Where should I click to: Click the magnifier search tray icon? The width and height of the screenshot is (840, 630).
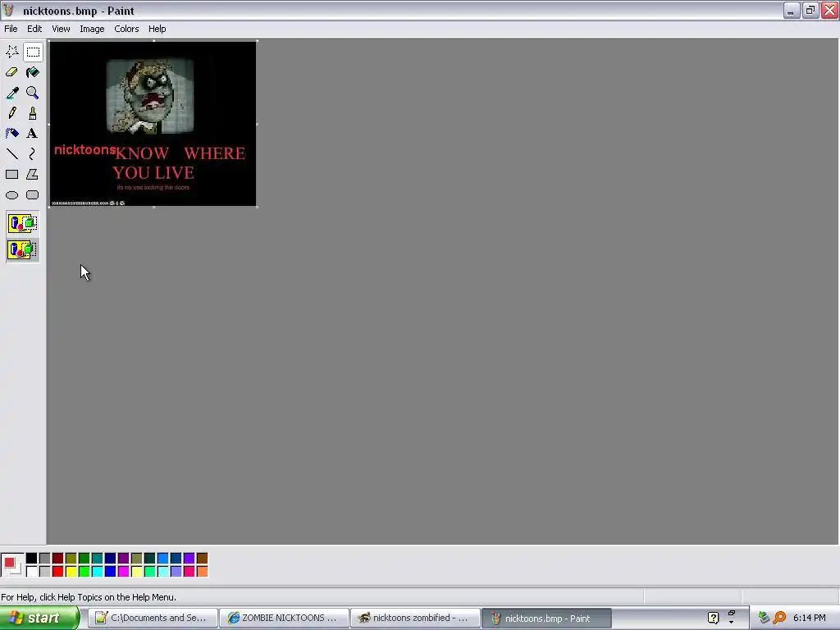(x=779, y=619)
